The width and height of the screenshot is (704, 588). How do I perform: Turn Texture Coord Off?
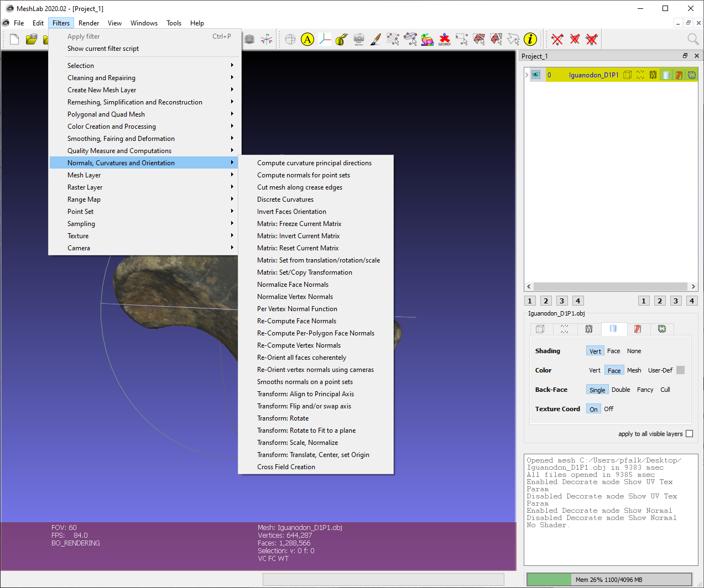pyautogui.click(x=608, y=408)
